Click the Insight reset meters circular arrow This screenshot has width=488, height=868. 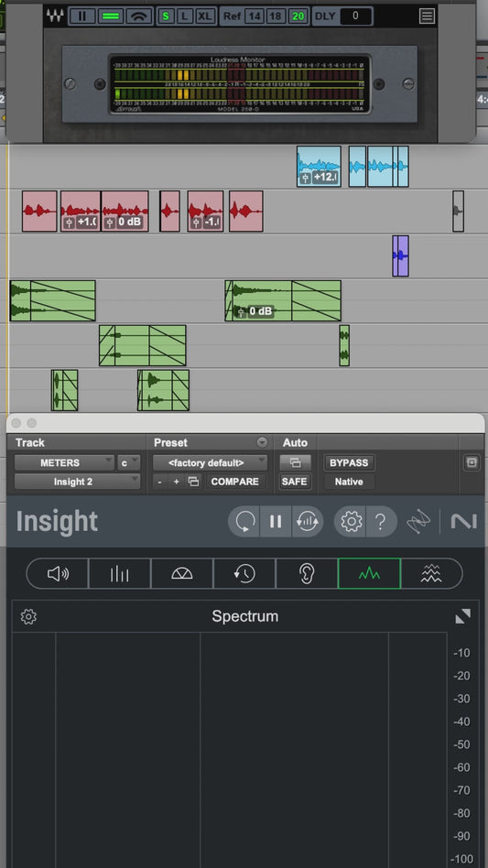244,522
